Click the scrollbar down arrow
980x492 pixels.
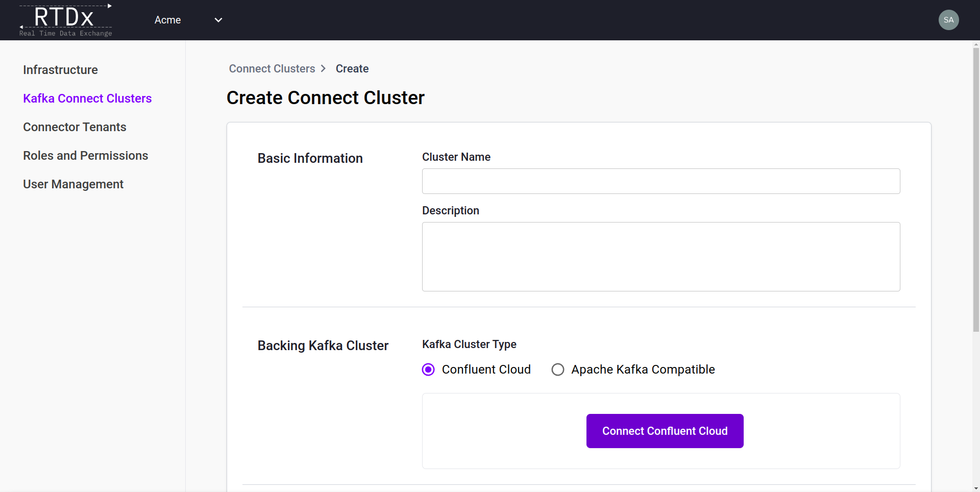[x=976, y=488]
